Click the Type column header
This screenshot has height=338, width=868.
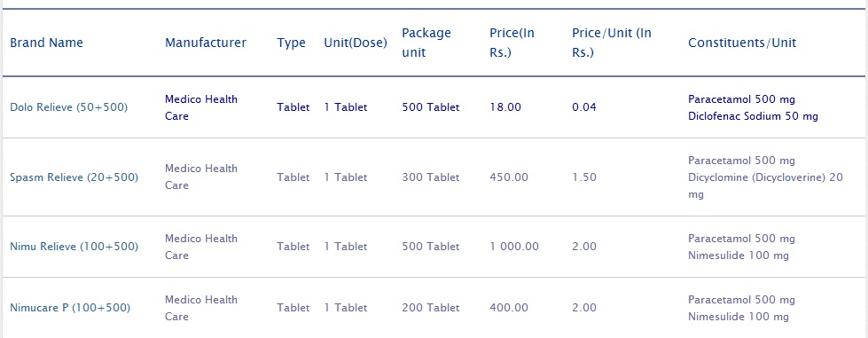(x=291, y=43)
